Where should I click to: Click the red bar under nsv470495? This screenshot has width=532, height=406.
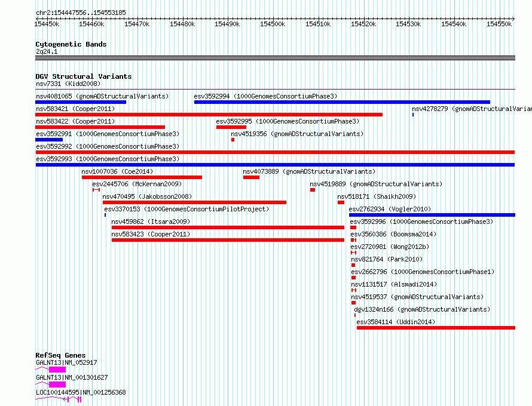pos(194,202)
